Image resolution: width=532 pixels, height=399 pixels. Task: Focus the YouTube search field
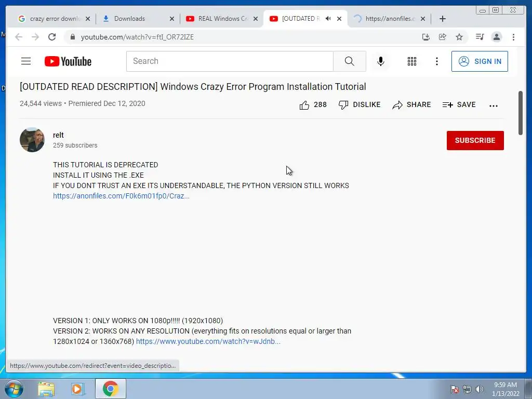(x=230, y=61)
